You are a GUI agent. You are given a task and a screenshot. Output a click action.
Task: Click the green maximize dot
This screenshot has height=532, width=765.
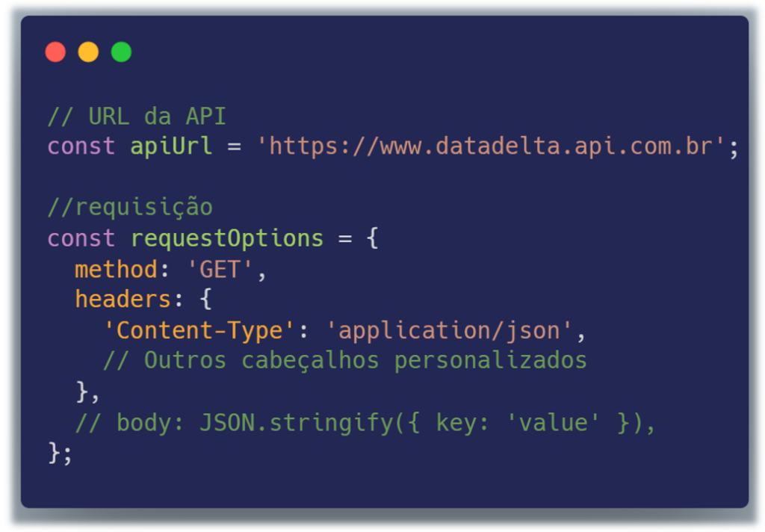121,52
